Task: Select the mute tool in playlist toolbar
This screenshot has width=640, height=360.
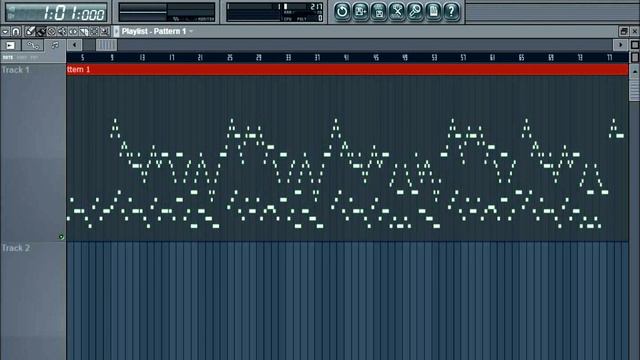Action: click(62, 31)
